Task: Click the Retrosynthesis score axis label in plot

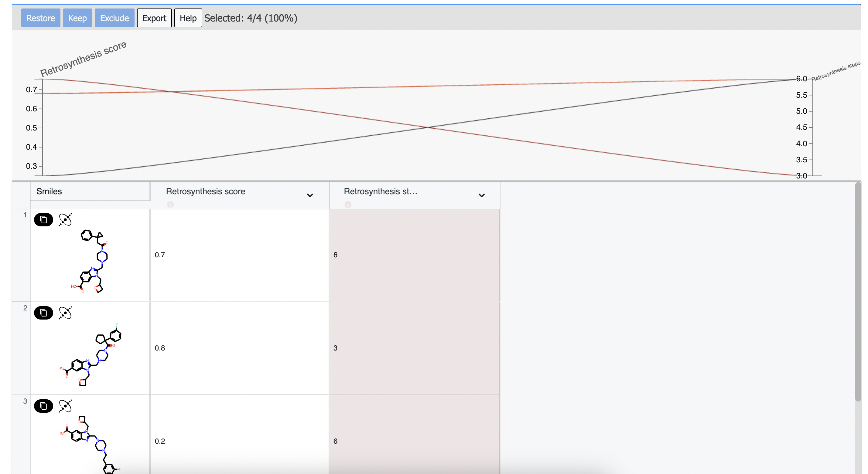Action: coord(83,59)
